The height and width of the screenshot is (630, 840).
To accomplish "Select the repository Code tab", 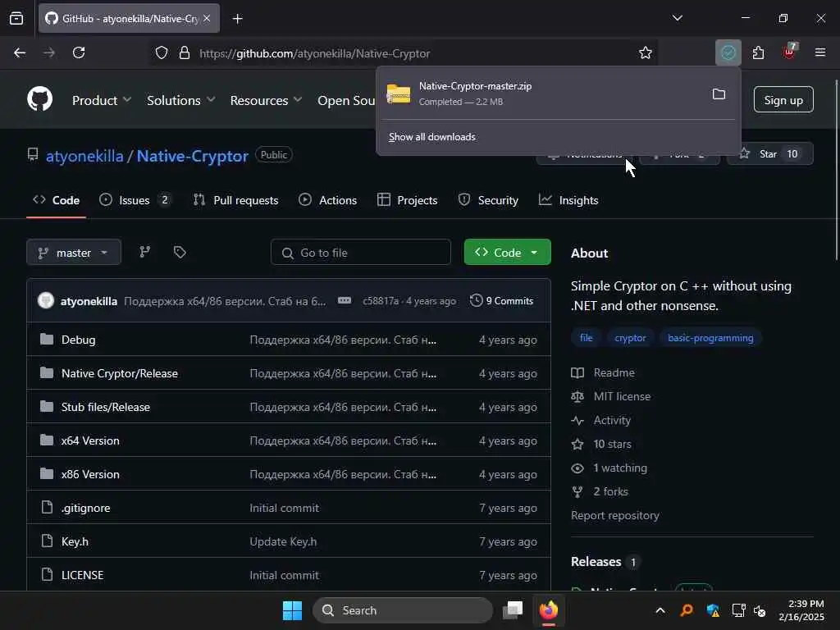I will (57, 200).
